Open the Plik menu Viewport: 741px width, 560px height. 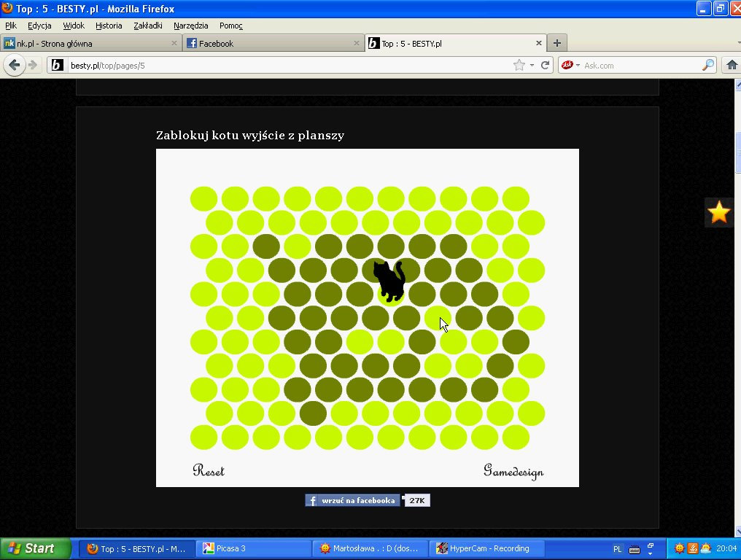[11, 26]
